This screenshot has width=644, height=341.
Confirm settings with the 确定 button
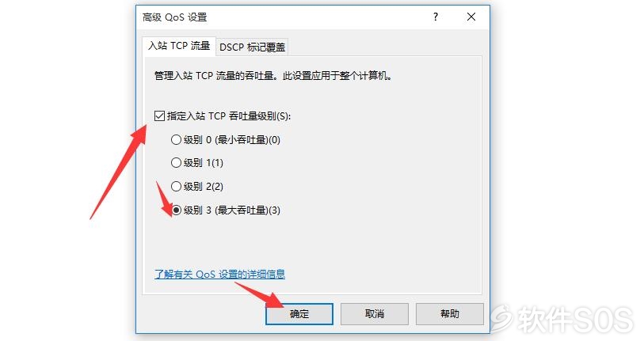pos(299,314)
